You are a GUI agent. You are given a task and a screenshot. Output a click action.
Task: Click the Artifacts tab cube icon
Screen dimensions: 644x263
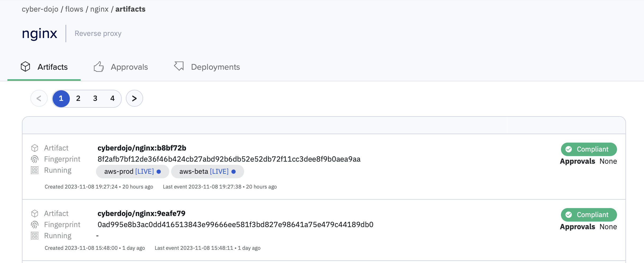[25, 67]
